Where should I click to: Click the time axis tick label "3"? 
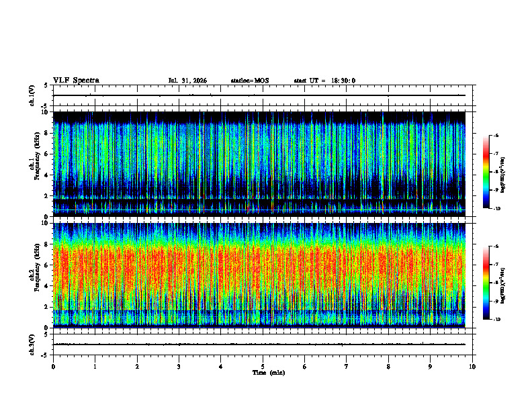pyautogui.click(x=179, y=367)
